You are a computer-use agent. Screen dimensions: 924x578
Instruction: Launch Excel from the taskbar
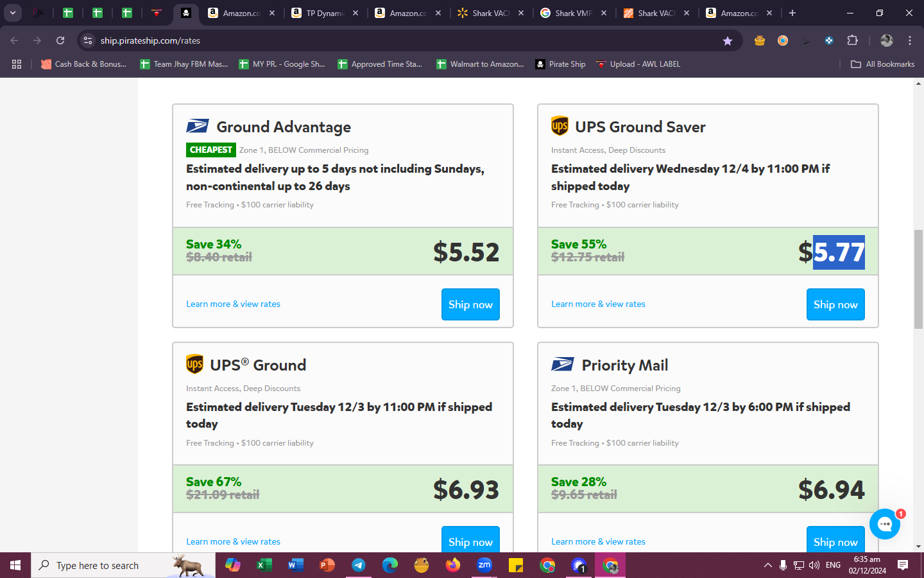tap(264, 565)
